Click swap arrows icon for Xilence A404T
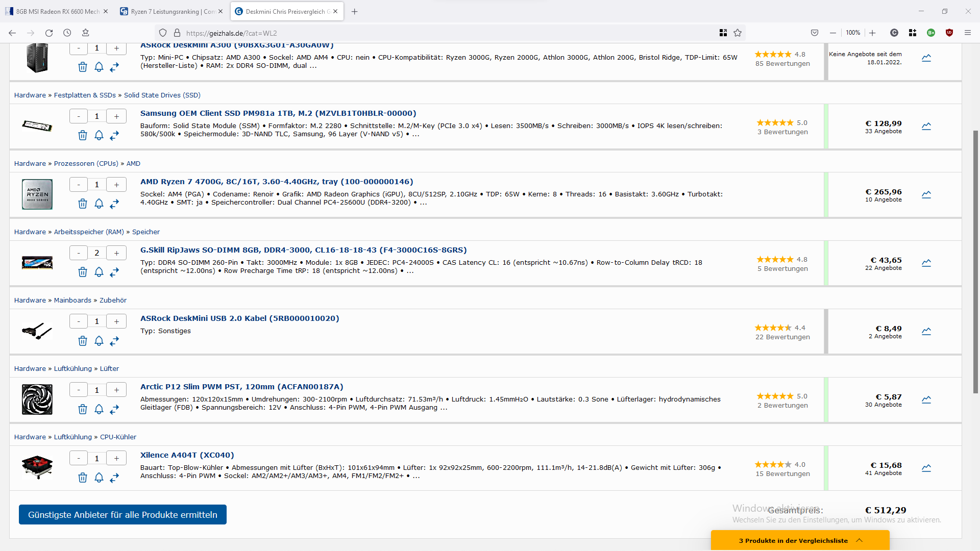Image resolution: width=980 pixels, height=551 pixels. pos(114,477)
